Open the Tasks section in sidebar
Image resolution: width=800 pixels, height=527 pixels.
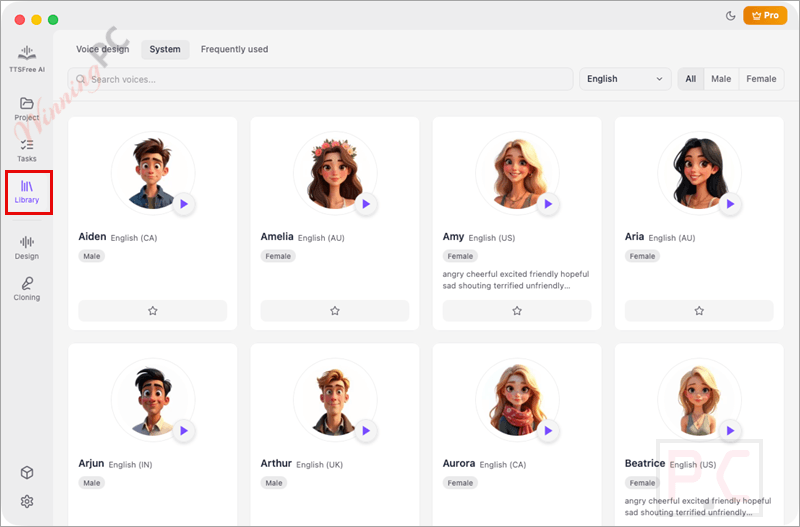(27, 150)
